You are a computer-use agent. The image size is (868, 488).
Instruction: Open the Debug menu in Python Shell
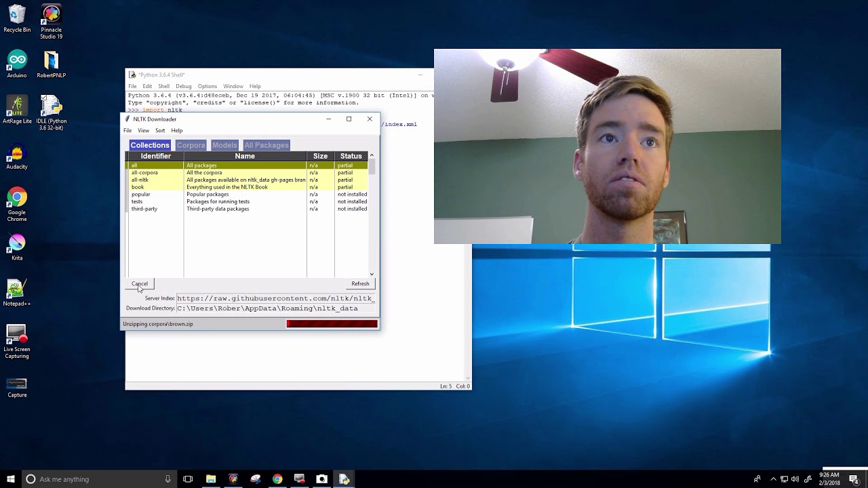pos(184,86)
